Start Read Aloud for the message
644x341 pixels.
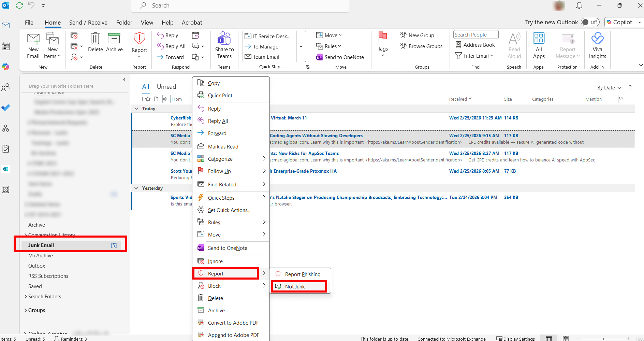click(514, 45)
